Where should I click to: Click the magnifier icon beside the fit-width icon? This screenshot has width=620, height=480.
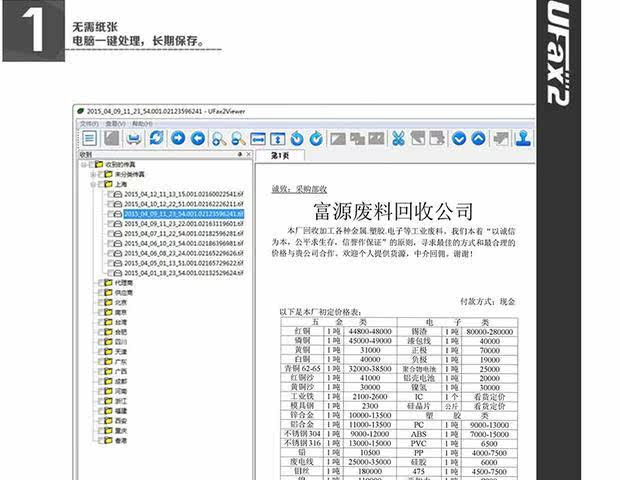238,139
